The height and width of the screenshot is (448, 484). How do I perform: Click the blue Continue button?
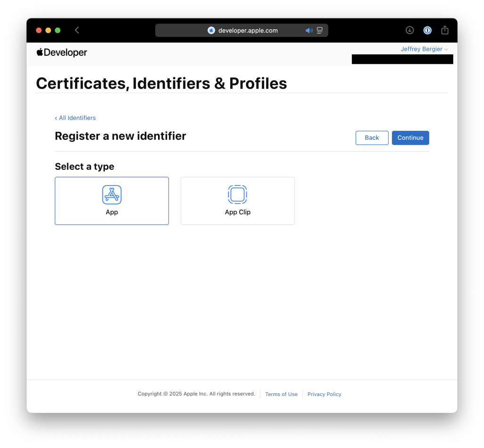click(x=410, y=138)
